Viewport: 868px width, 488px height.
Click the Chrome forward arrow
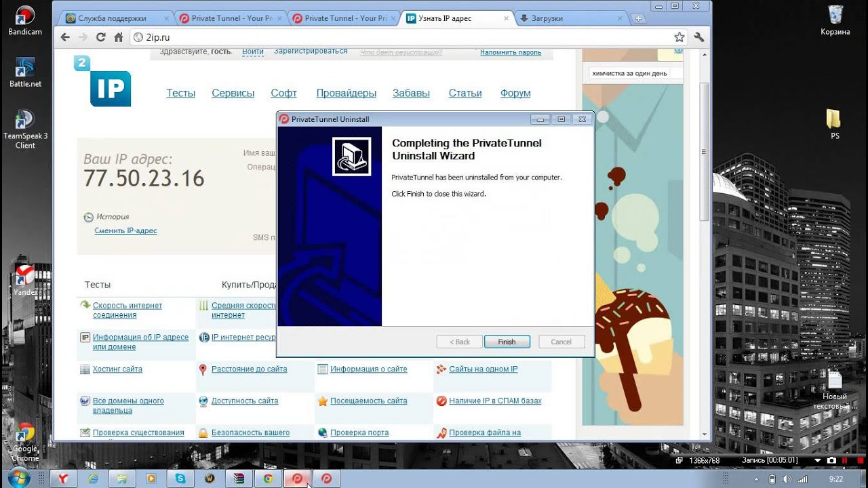pyautogui.click(x=83, y=37)
